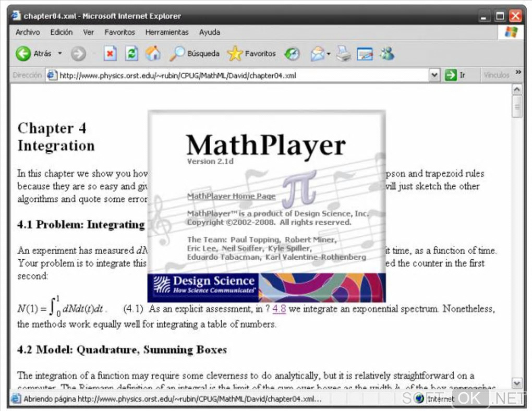
Task: Follow the 4.8 reference link
Action: (279, 309)
